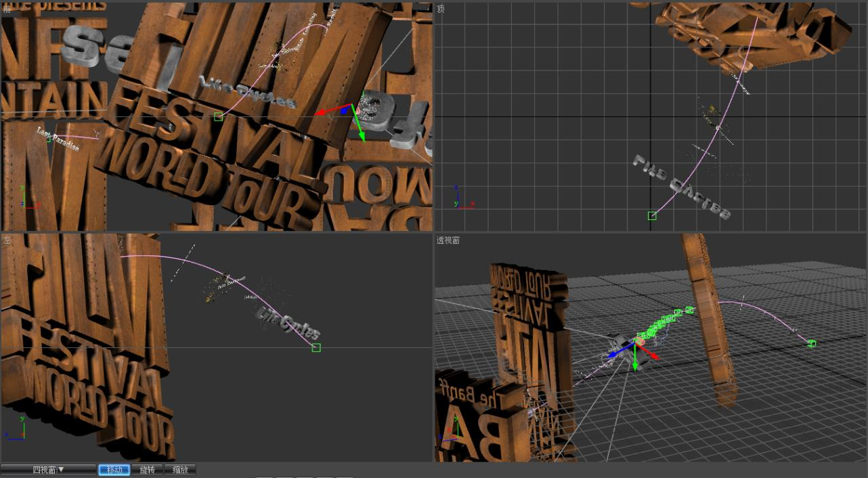
Task: Click the 左 left viewport label
Action: pyautogui.click(x=7, y=240)
